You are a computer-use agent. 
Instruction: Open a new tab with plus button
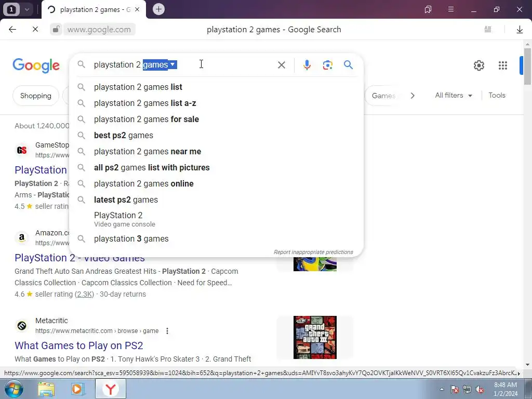(158, 9)
